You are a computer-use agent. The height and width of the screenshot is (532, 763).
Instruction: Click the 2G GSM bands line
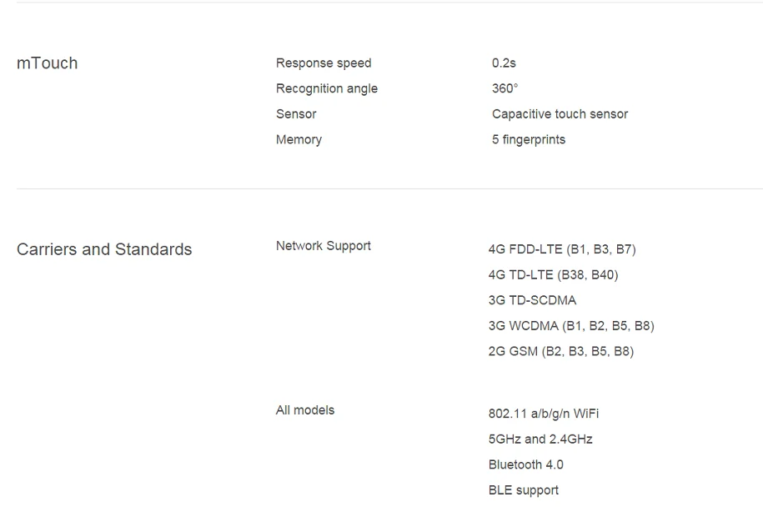(x=561, y=351)
